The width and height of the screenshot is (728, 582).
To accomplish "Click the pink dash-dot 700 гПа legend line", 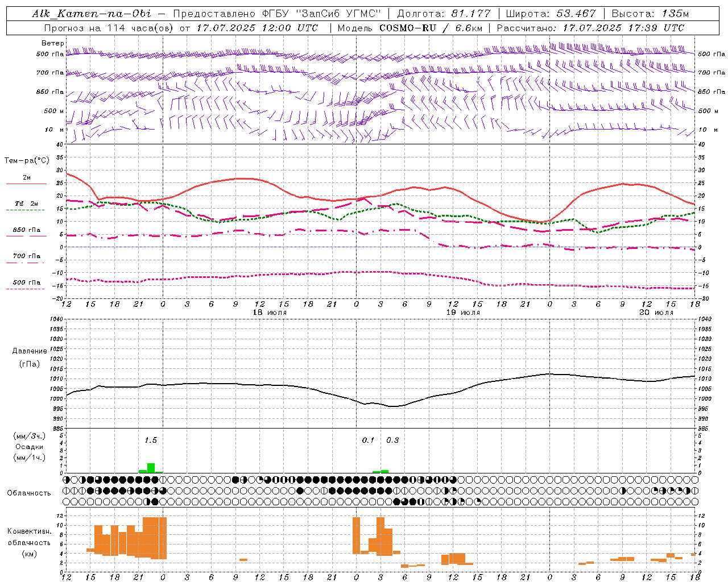I will point(25,263).
